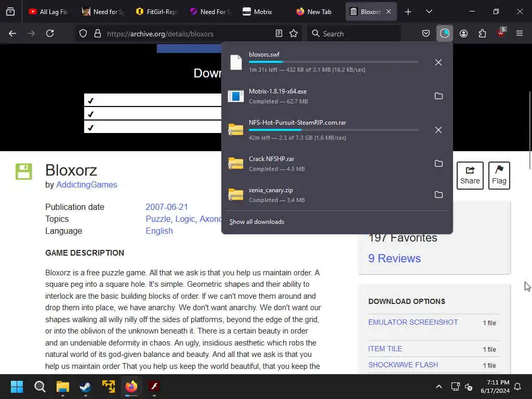Open File Explorer from taskbar
Image resolution: width=532 pixels, height=399 pixels.
63,387
